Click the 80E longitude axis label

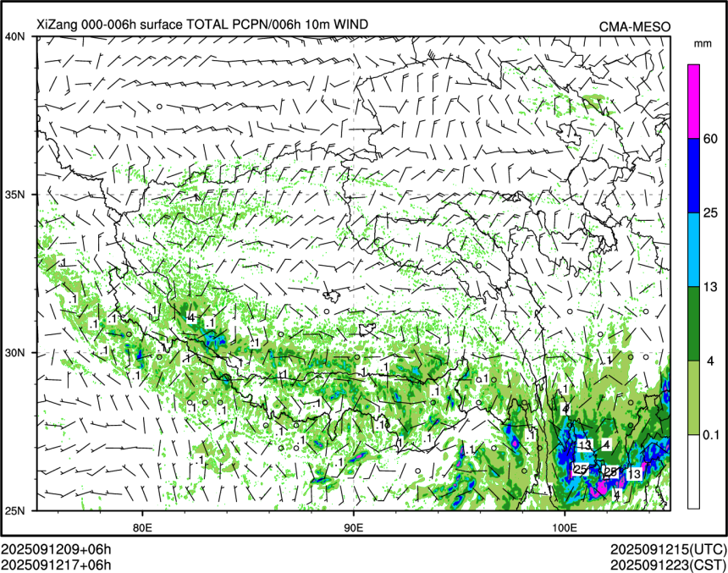(142, 527)
